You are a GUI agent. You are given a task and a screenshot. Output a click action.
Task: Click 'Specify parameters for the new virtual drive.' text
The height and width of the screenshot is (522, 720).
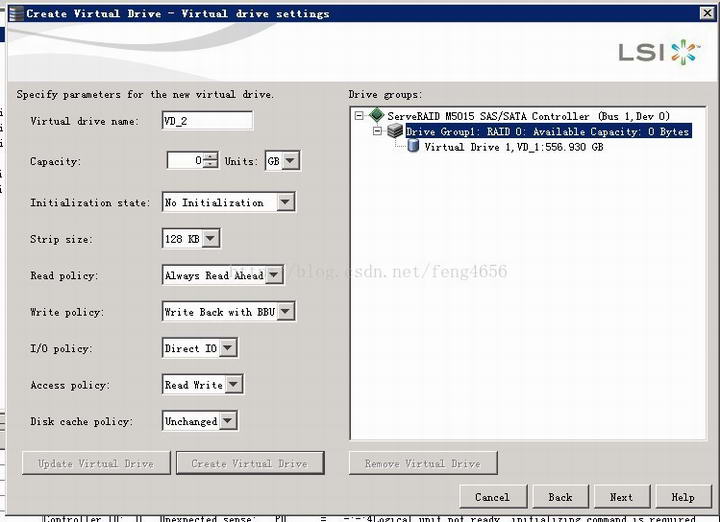[145, 94]
